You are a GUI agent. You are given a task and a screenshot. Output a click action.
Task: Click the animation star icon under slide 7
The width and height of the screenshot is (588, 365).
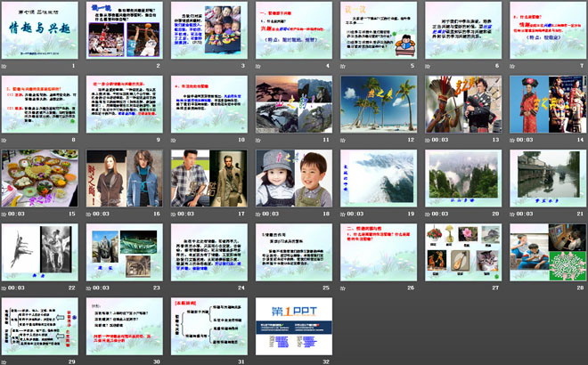point(512,66)
